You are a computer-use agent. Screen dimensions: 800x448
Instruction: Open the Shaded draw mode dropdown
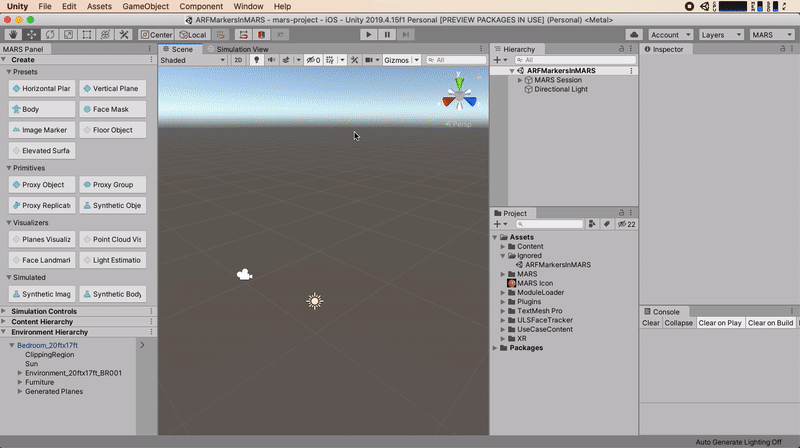click(x=193, y=60)
